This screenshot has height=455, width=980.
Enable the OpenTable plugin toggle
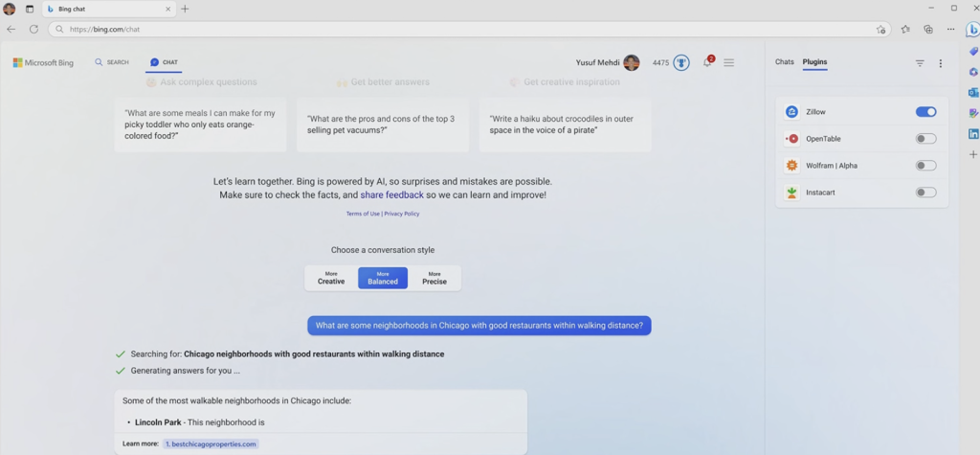[926, 139]
